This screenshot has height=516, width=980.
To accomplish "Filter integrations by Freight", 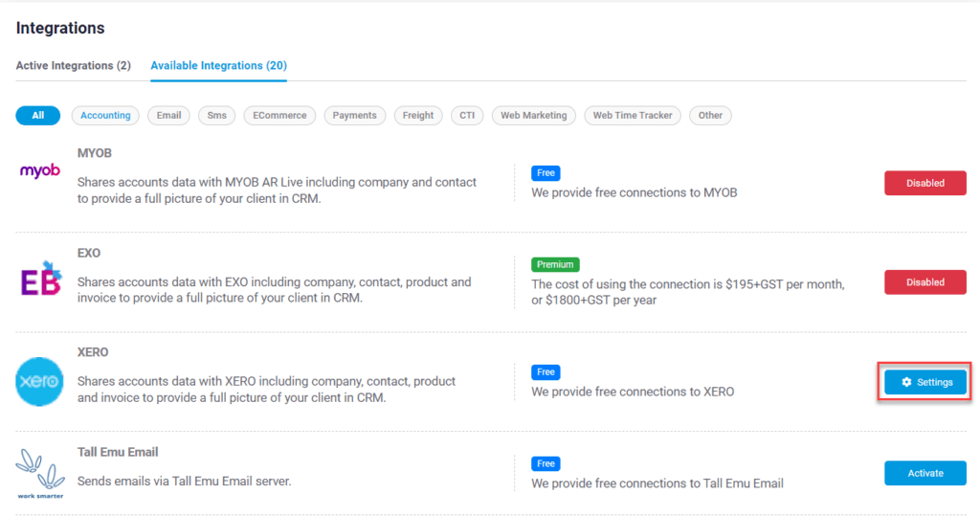I will click(x=418, y=116).
